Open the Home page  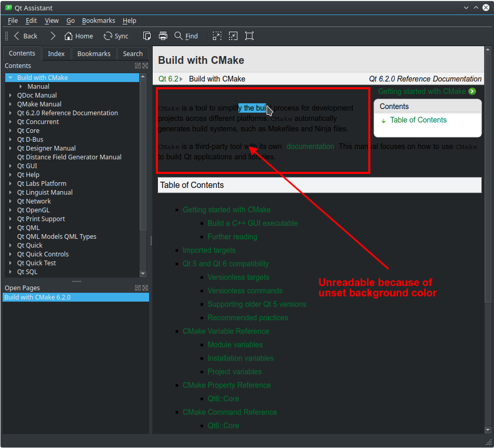click(x=79, y=36)
